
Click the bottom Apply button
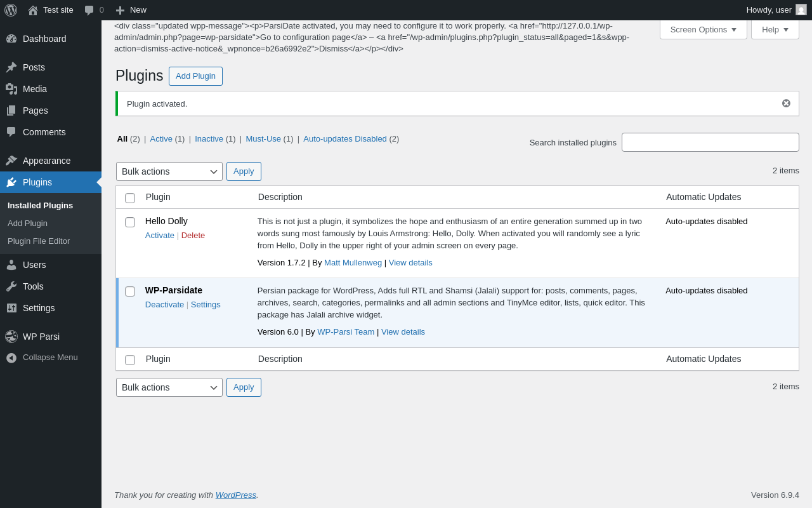click(x=244, y=387)
